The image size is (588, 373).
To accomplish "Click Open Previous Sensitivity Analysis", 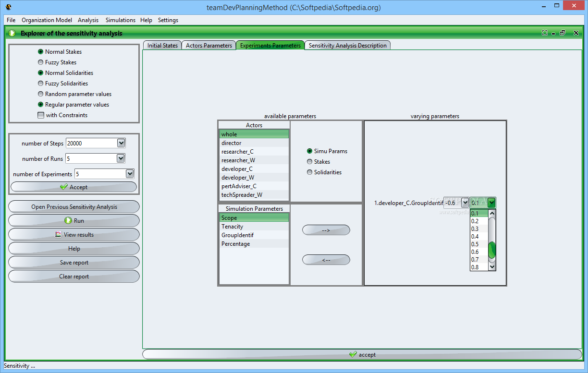I will tap(74, 207).
